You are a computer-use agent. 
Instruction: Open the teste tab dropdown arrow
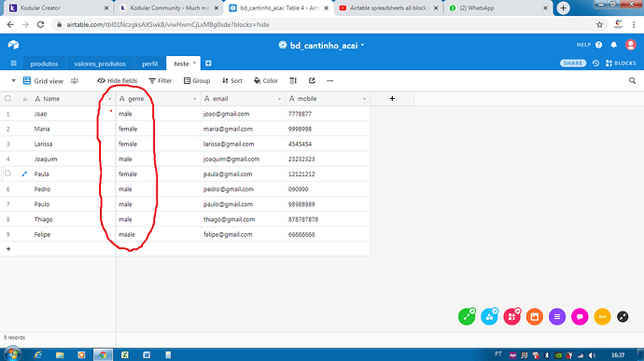pyautogui.click(x=195, y=62)
